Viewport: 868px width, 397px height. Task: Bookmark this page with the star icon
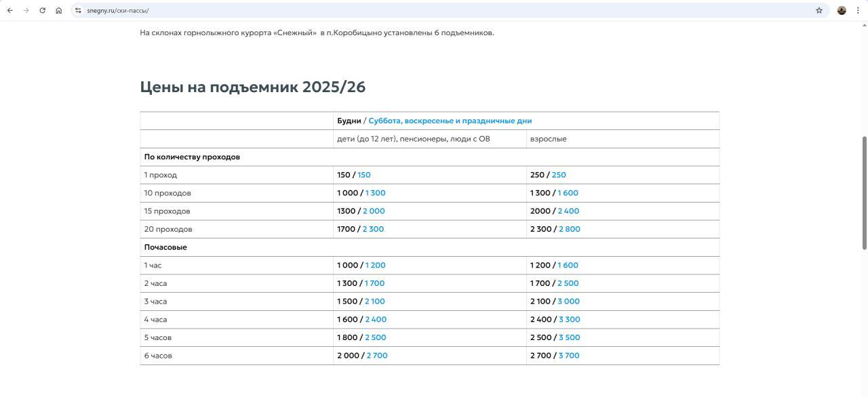tap(818, 10)
